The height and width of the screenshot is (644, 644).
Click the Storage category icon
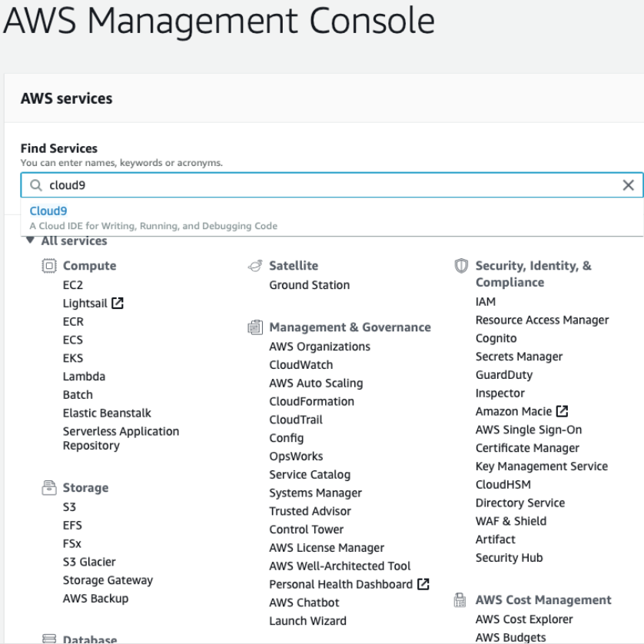(49, 488)
